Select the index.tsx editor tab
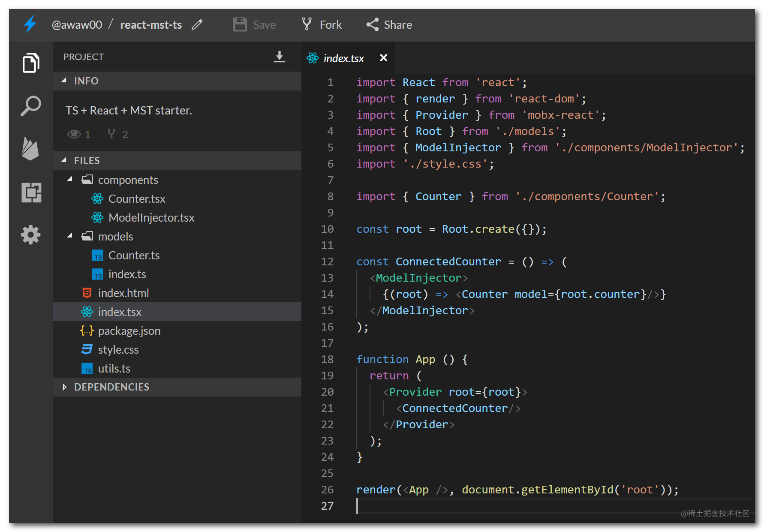 pos(343,58)
